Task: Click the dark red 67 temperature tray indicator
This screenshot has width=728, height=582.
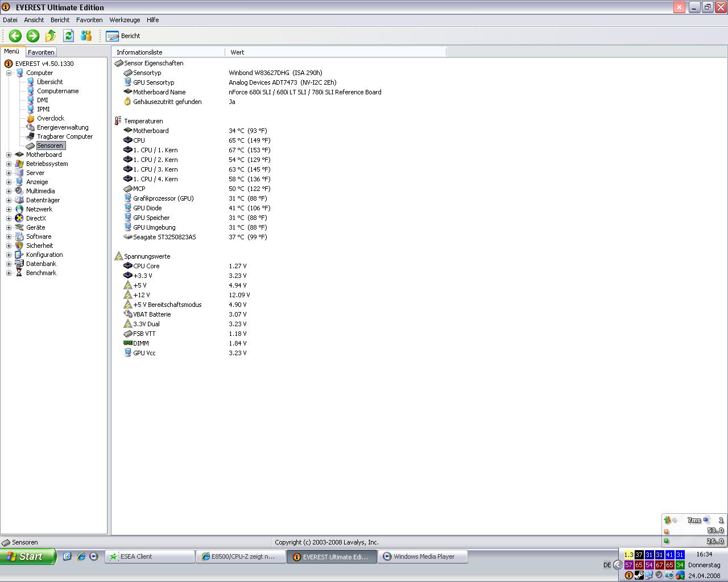Action: click(x=659, y=565)
